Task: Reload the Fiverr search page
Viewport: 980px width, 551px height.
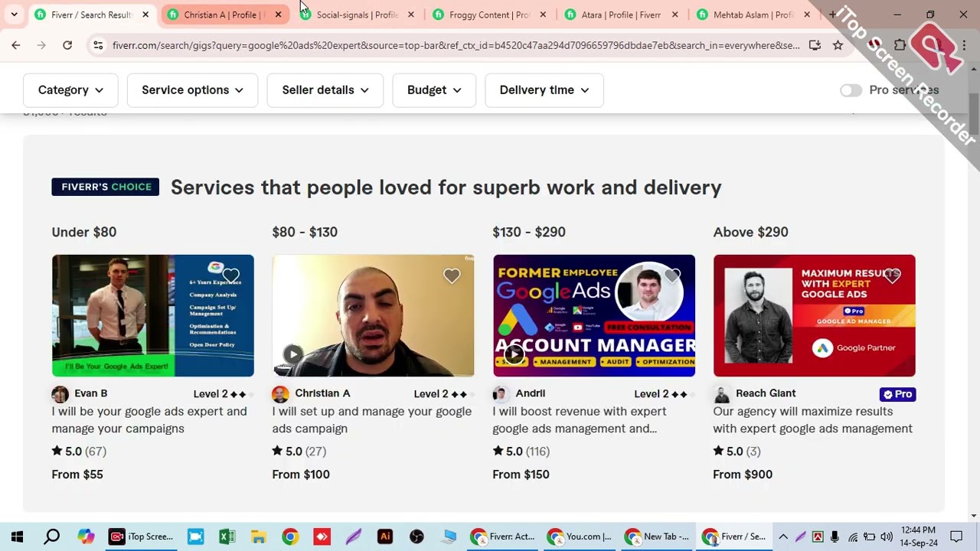Action: click(x=67, y=45)
